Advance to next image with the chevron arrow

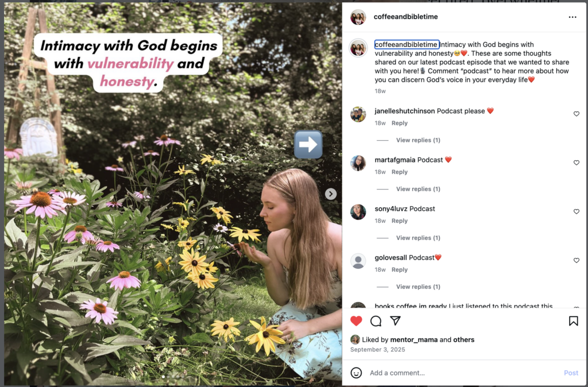tap(330, 193)
